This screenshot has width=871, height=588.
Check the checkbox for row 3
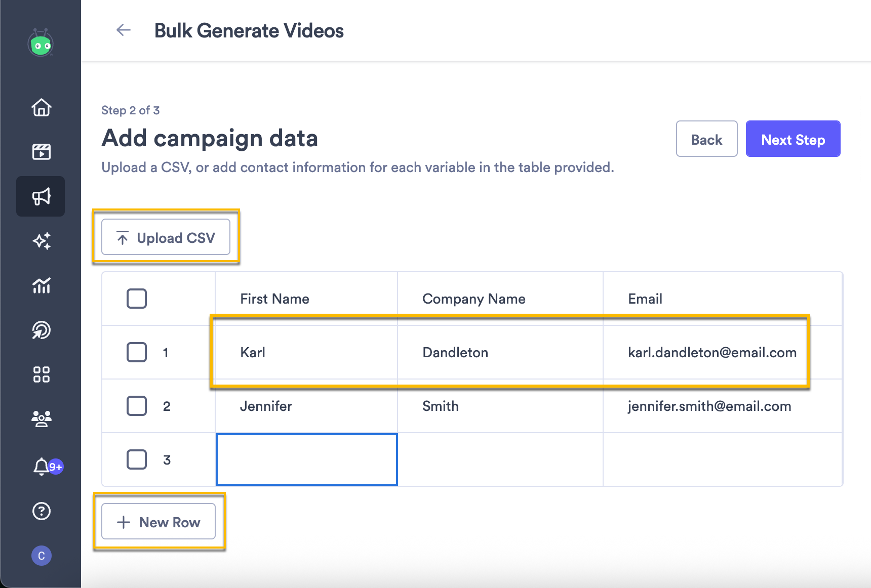(x=136, y=459)
